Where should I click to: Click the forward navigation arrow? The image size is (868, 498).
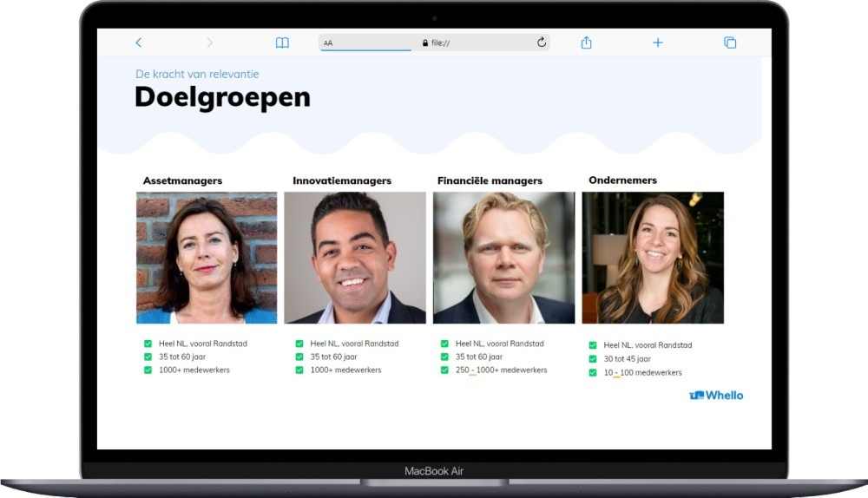point(209,43)
